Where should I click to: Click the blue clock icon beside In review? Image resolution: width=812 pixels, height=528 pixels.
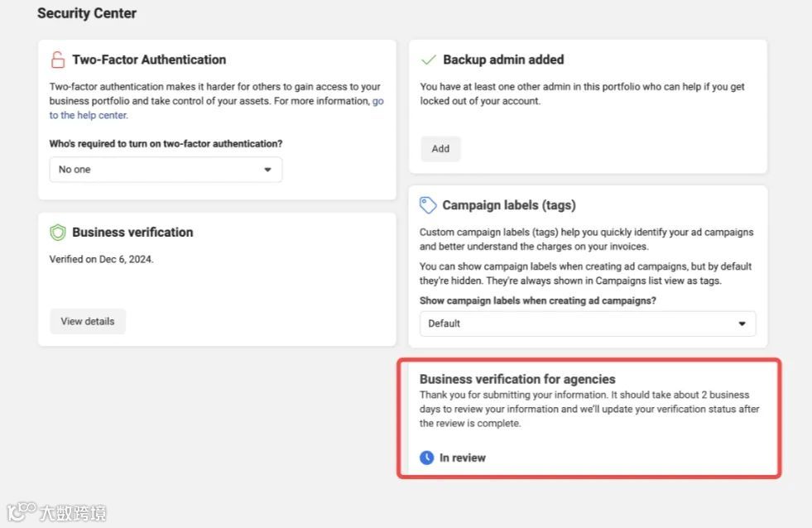[x=427, y=458]
